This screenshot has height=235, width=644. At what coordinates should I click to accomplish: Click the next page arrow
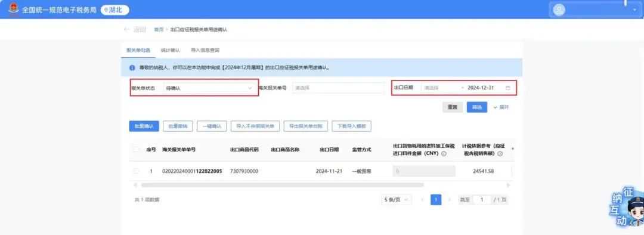(450, 200)
